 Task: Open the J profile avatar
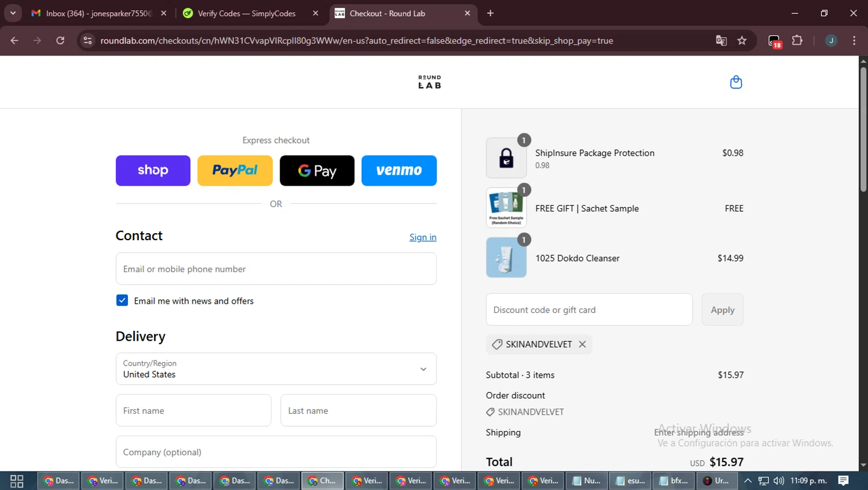tap(831, 40)
